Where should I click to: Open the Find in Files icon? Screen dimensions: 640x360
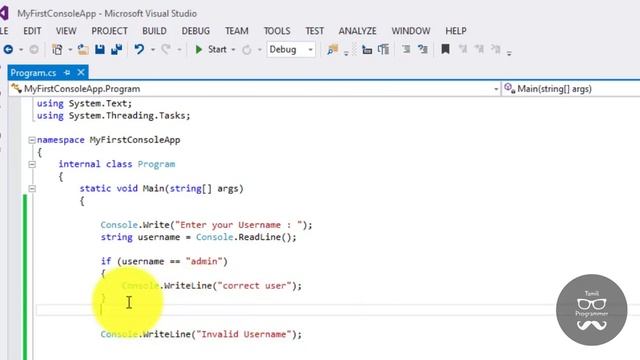333,49
